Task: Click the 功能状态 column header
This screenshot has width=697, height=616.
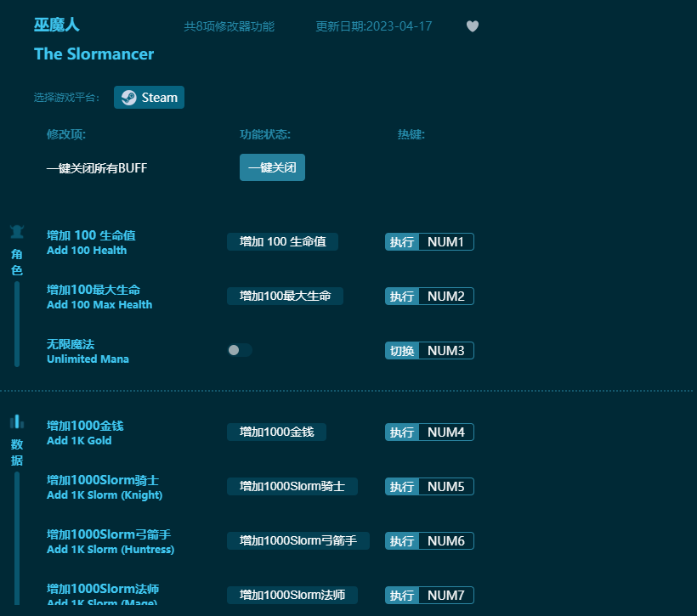Action: [265, 134]
